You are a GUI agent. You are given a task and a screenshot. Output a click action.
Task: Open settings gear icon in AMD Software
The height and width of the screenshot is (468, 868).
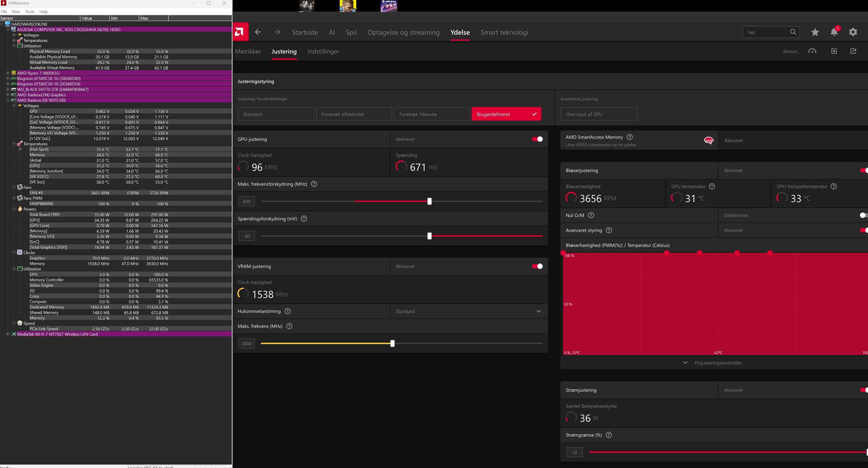tap(853, 32)
